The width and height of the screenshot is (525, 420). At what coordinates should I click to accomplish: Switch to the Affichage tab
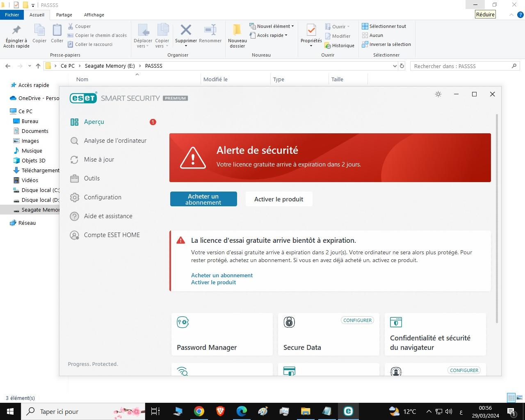94,15
